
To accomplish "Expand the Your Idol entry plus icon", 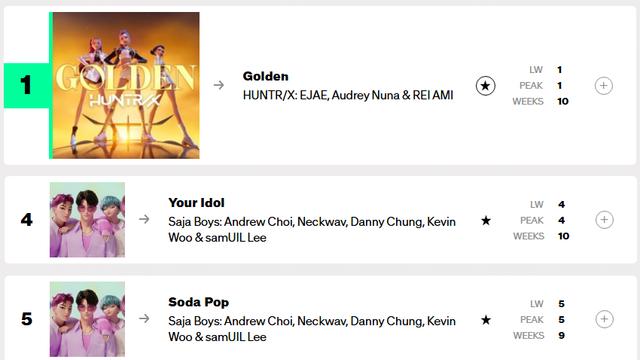I will click(604, 220).
